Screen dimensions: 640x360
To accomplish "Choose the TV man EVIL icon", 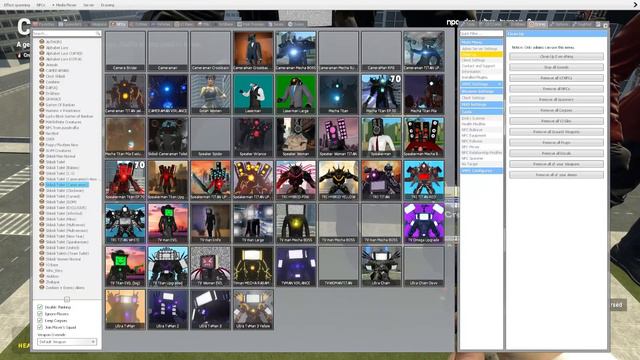I will (168, 223).
